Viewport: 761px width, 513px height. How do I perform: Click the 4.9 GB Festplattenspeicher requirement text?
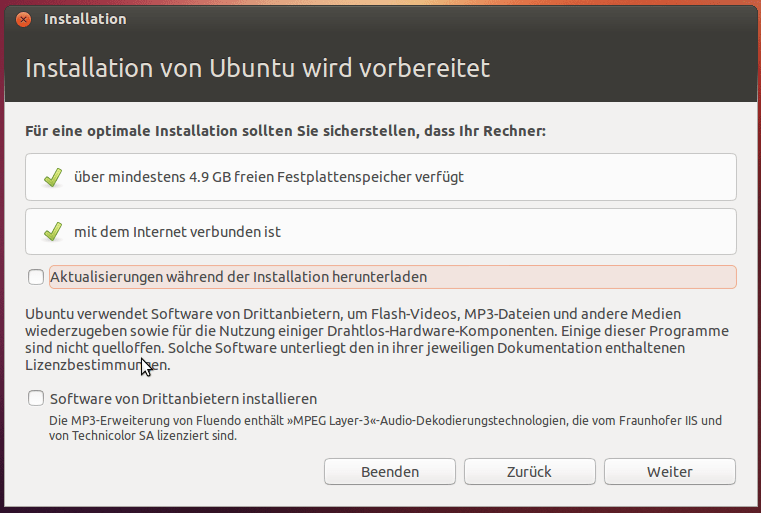269,177
